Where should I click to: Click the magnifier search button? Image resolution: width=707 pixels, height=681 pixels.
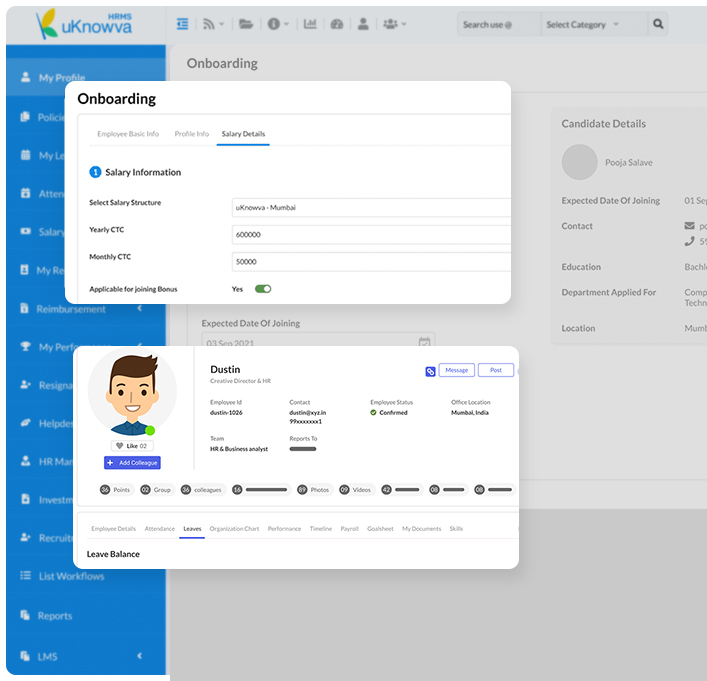pyautogui.click(x=658, y=24)
